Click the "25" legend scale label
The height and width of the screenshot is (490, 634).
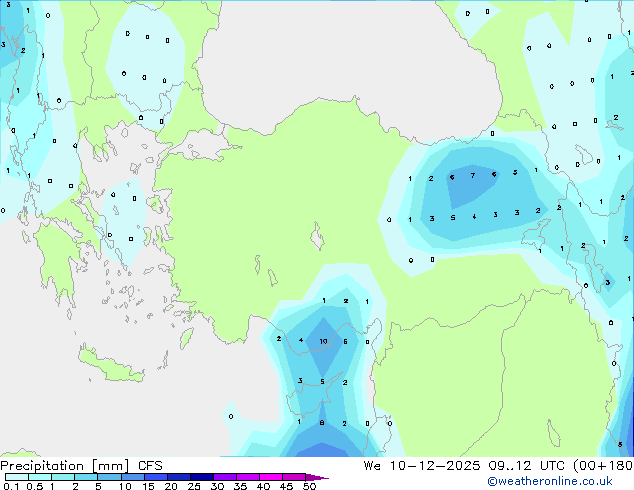(x=194, y=486)
